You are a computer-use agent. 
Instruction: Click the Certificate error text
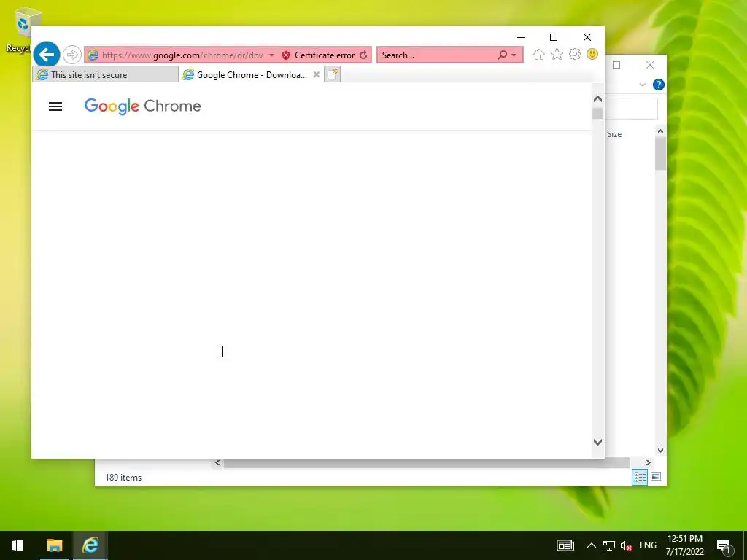tap(325, 55)
